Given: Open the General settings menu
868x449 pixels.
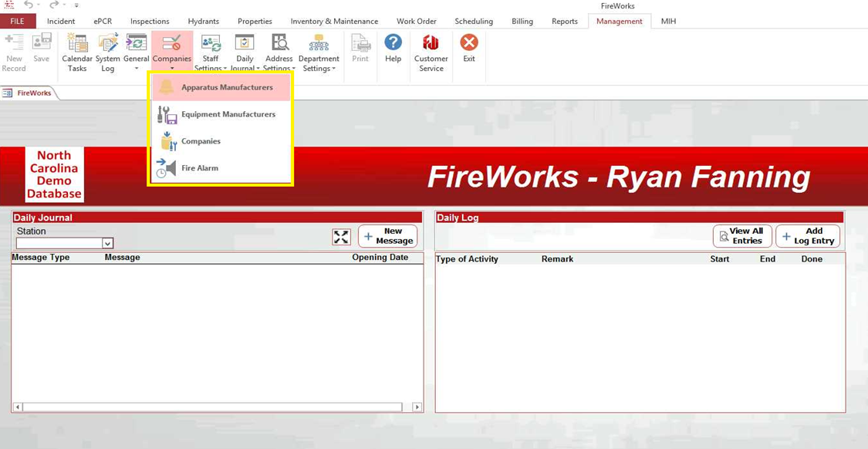Looking at the screenshot, I should click(x=136, y=52).
